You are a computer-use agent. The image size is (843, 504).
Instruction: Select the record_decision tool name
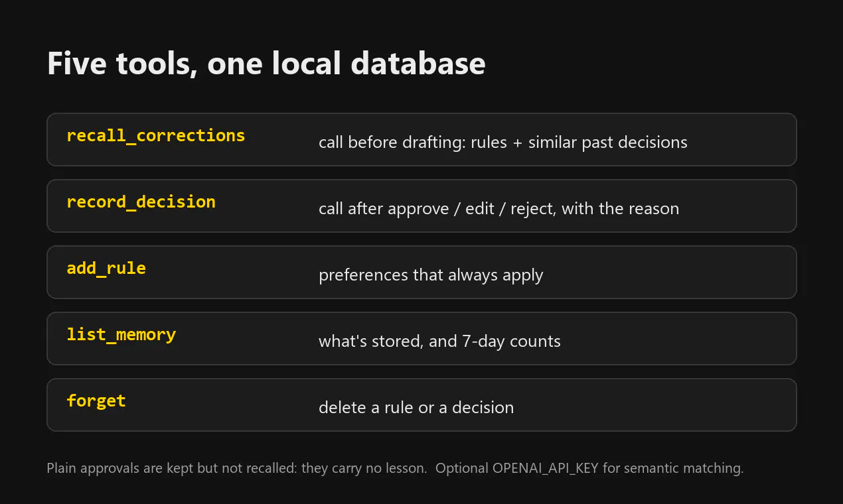pos(141,202)
